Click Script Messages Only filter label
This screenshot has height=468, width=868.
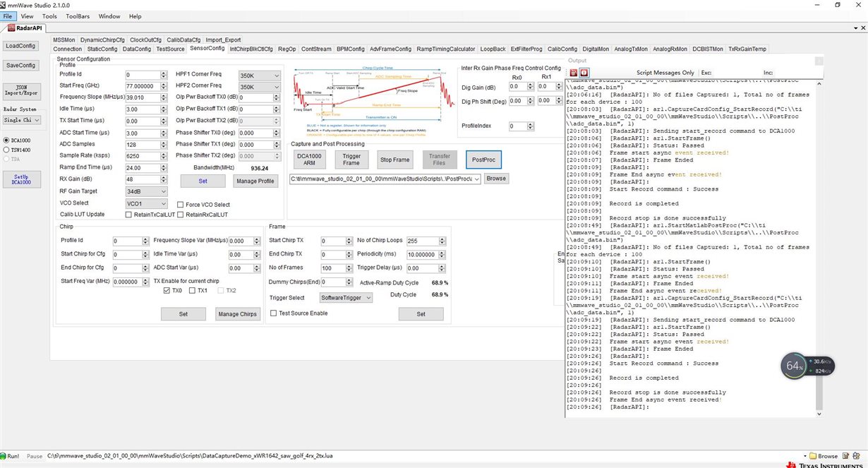coord(665,73)
